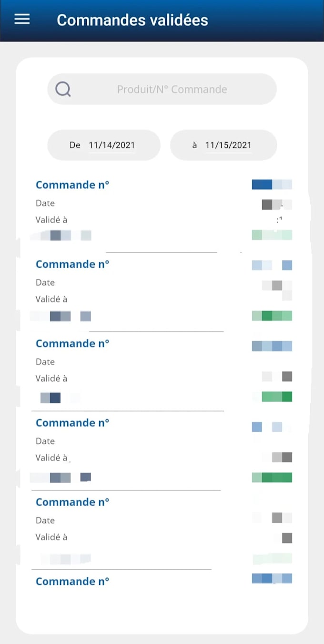The width and height of the screenshot is (324, 644).
Task: Select the fourth Commande n° entry
Action: (x=72, y=423)
